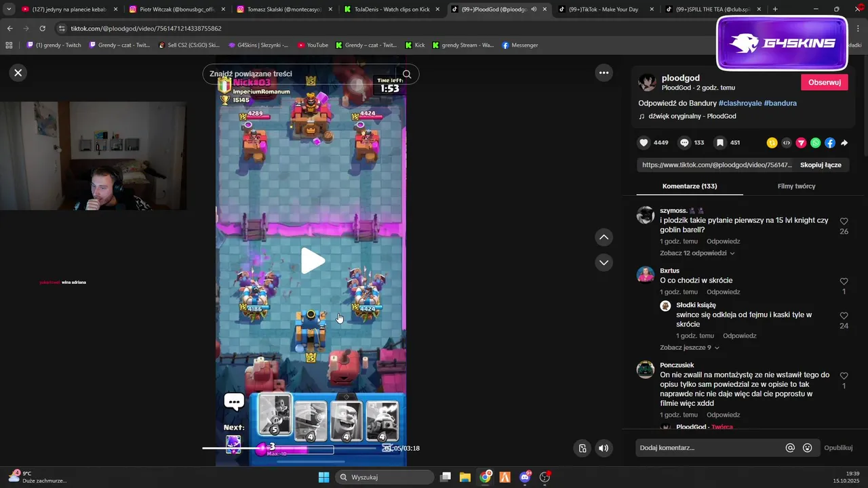The image size is (868, 488).
Task: Go back in browser history
Action: pyautogui.click(x=10, y=28)
